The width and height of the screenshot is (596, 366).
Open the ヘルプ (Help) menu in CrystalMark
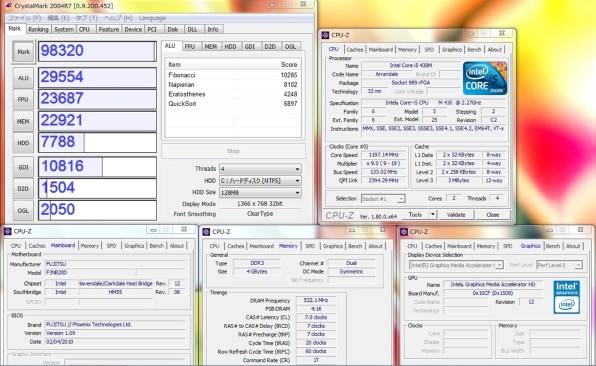click(118, 18)
